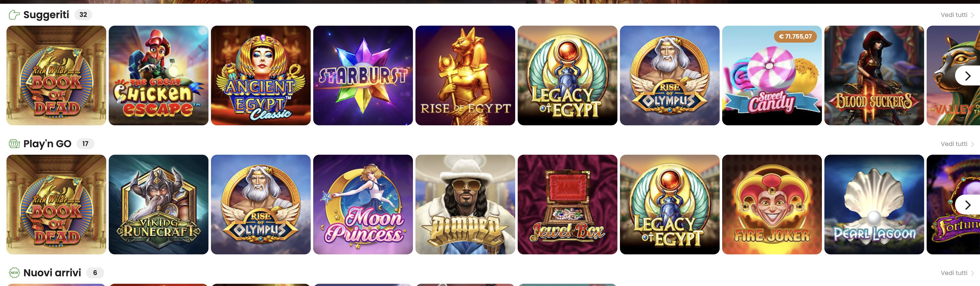980x286 pixels.
Task: Show next games in Play'n GO carousel
Action: 968,205
